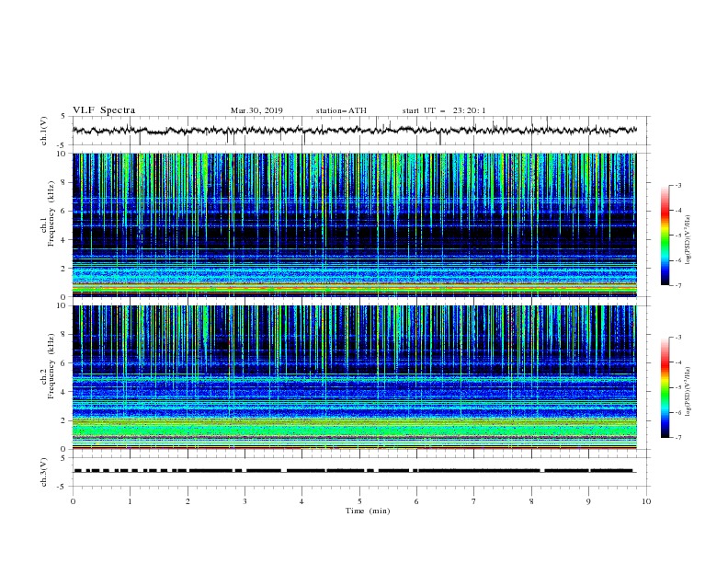Click the 'ch.1(V)' waveform axis label

pos(44,131)
